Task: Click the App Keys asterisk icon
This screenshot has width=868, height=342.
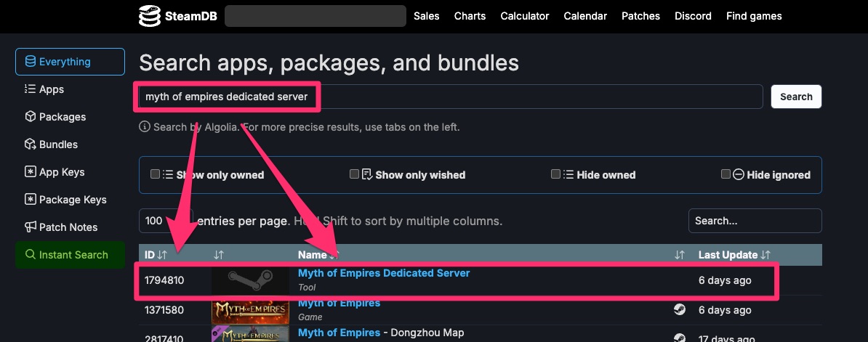Action: pyautogui.click(x=31, y=172)
